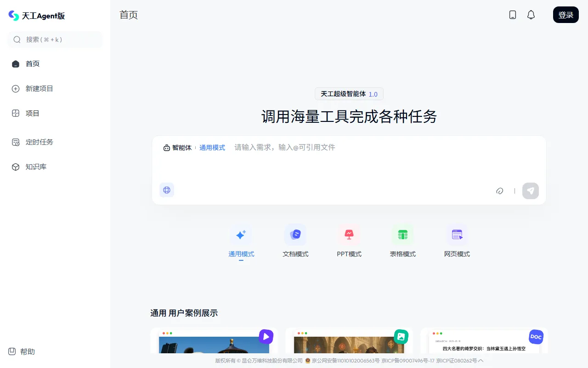Click the 搜索 search field

55,40
